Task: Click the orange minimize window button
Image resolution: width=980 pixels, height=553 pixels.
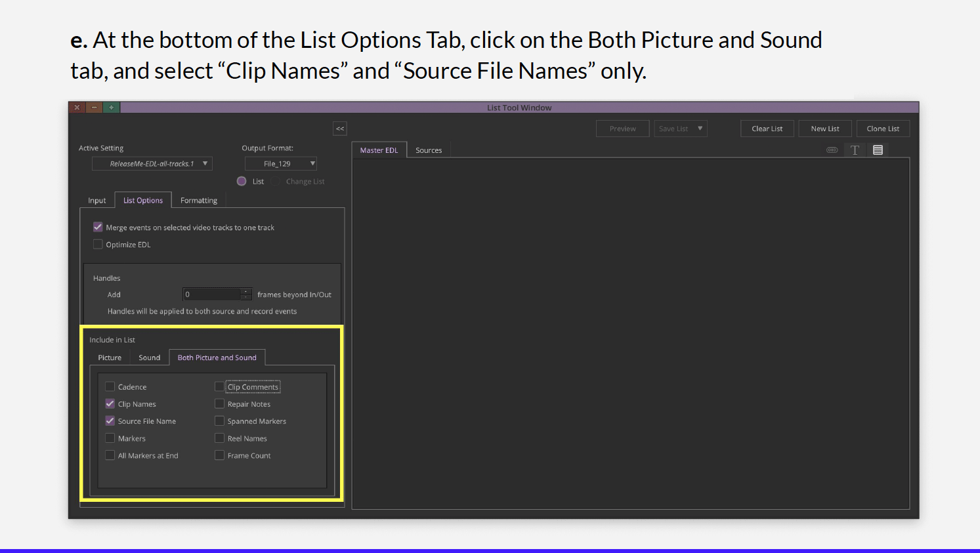Action: coord(95,108)
